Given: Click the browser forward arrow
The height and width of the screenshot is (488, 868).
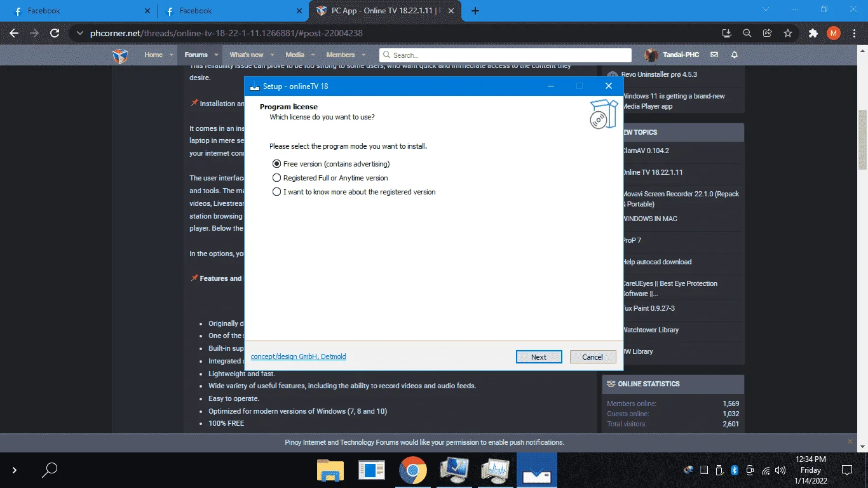Looking at the screenshot, I should (34, 33).
